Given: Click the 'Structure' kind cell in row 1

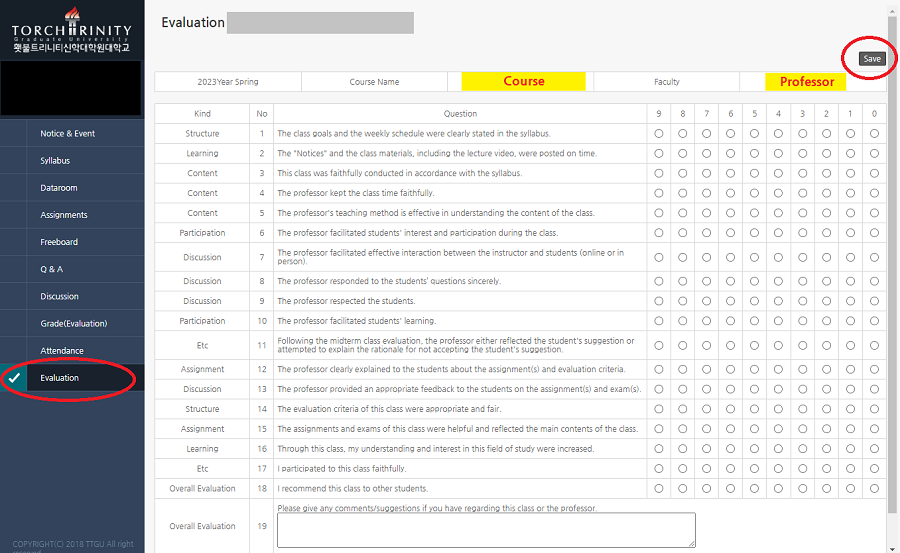Looking at the screenshot, I should tap(202, 133).
